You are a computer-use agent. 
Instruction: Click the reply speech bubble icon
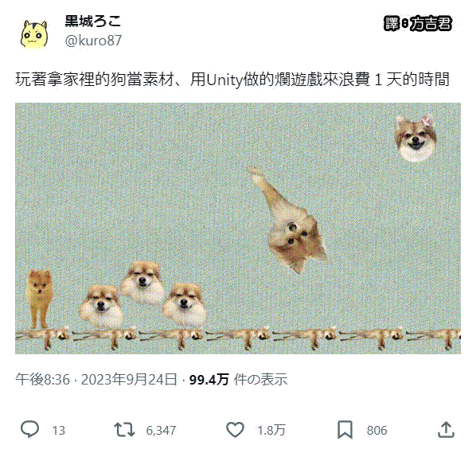point(29,429)
